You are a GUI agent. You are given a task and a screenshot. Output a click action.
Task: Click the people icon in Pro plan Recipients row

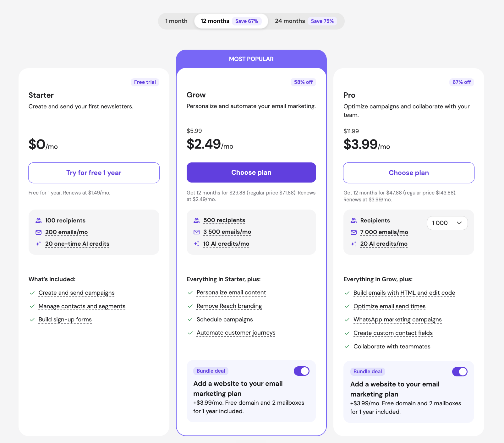(353, 221)
